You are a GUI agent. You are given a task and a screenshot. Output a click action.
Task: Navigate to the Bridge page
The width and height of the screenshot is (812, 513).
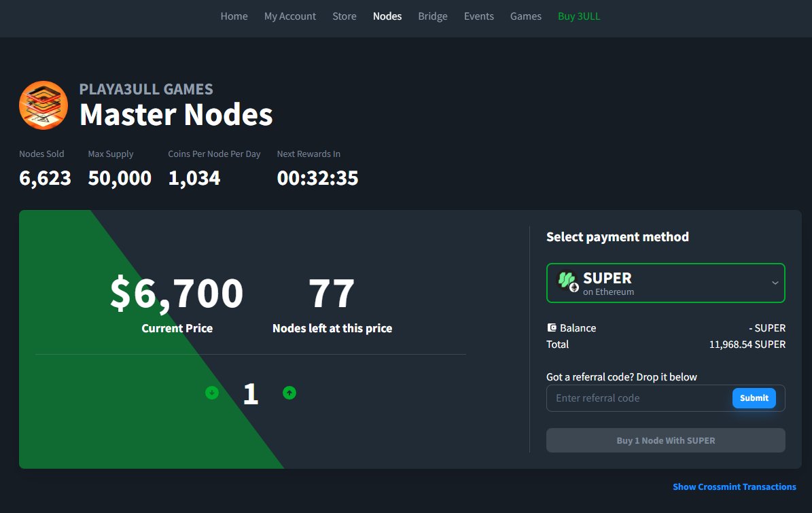coord(433,16)
